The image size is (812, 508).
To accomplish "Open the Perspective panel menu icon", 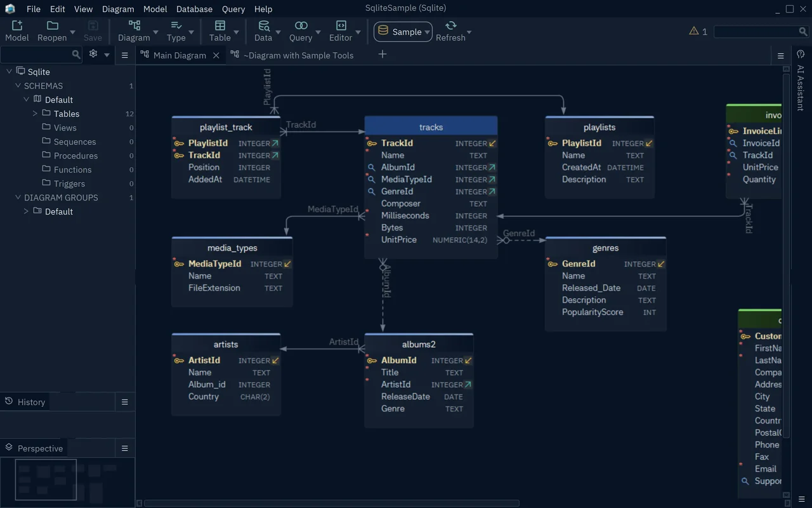I will coord(125,448).
